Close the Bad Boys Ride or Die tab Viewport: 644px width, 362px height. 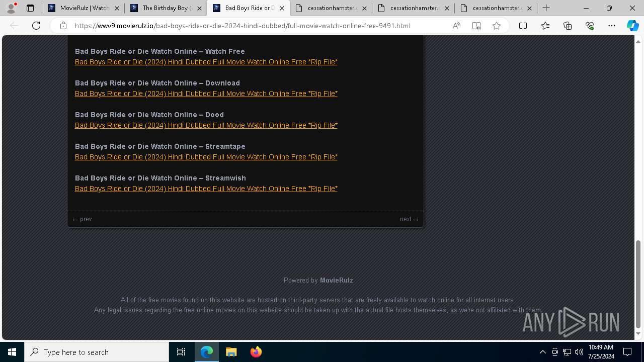(x=282, y=8)
